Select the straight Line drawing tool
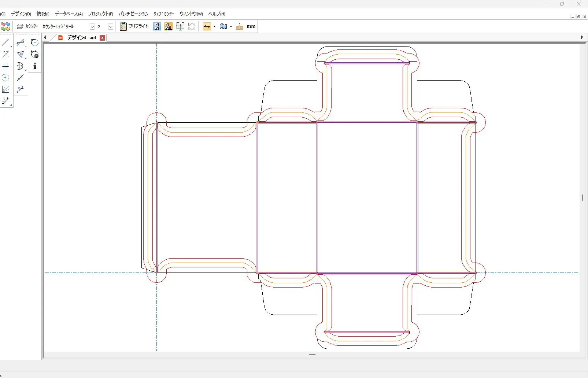The width and height of the screenshot is (588, 378). click(x=5, y=43)
